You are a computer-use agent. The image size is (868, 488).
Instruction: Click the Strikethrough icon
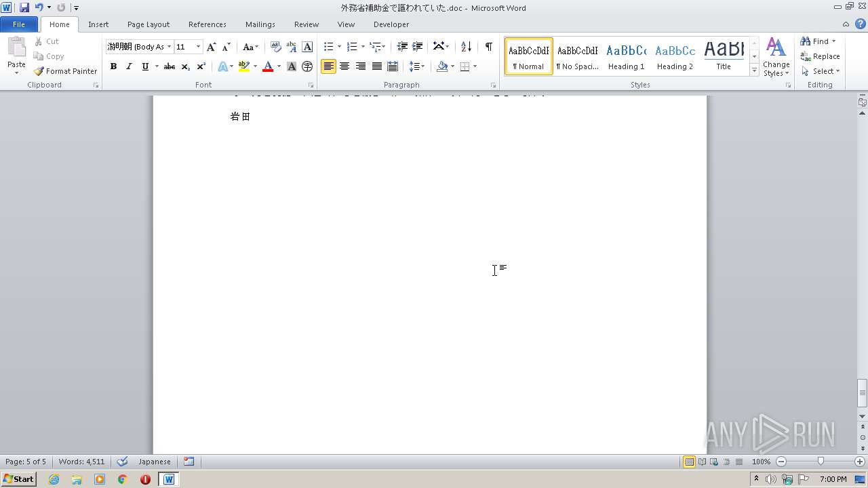point(170,66)
